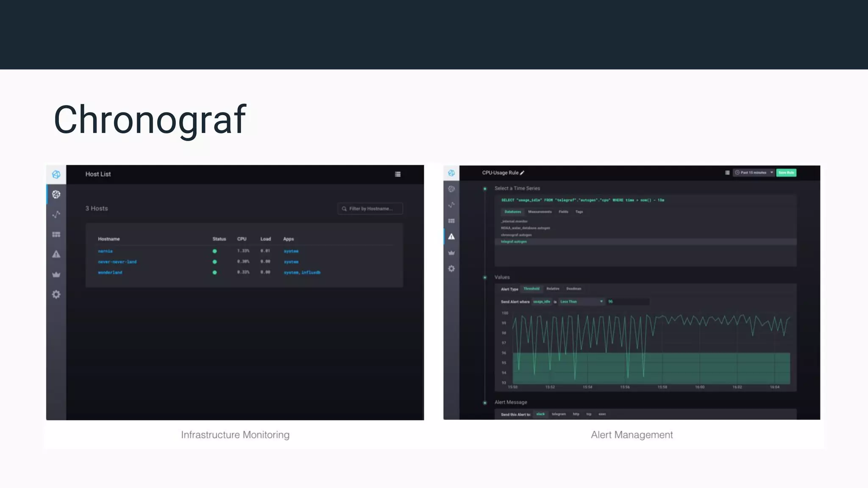This screenshot has width=868, height=488.
Task: Click system app link for never-never-land
Action: [x=291, y=262]
